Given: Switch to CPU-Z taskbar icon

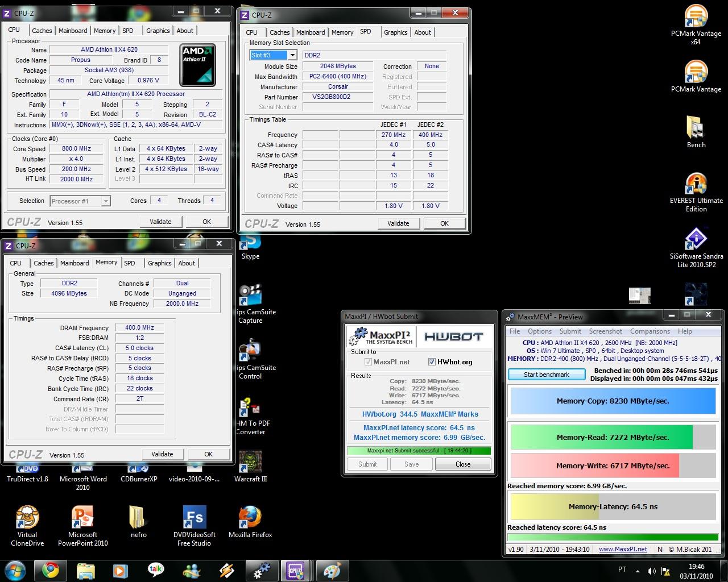Looking at the screenshot, I should (296, 570).
